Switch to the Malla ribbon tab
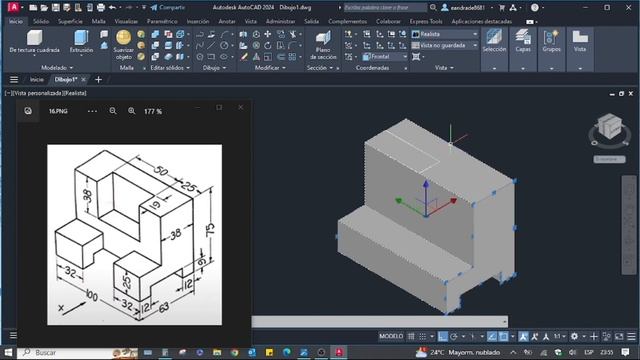 [x=98, y=21]
